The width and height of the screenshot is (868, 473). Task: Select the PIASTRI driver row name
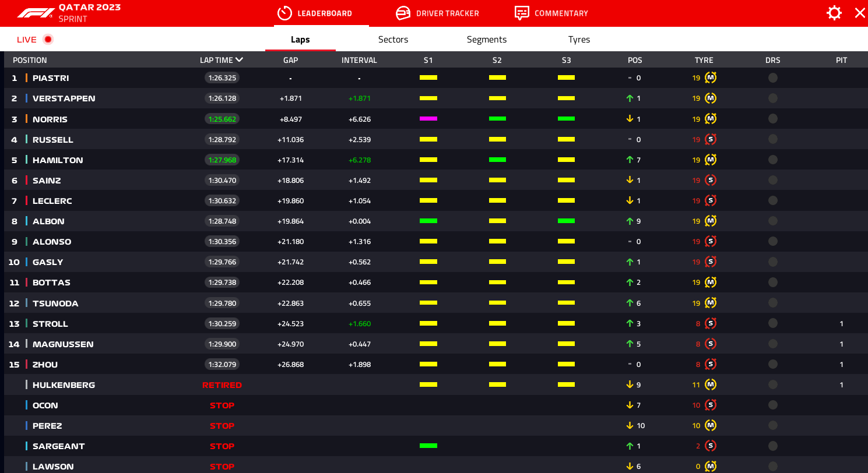tap(51, 77)
